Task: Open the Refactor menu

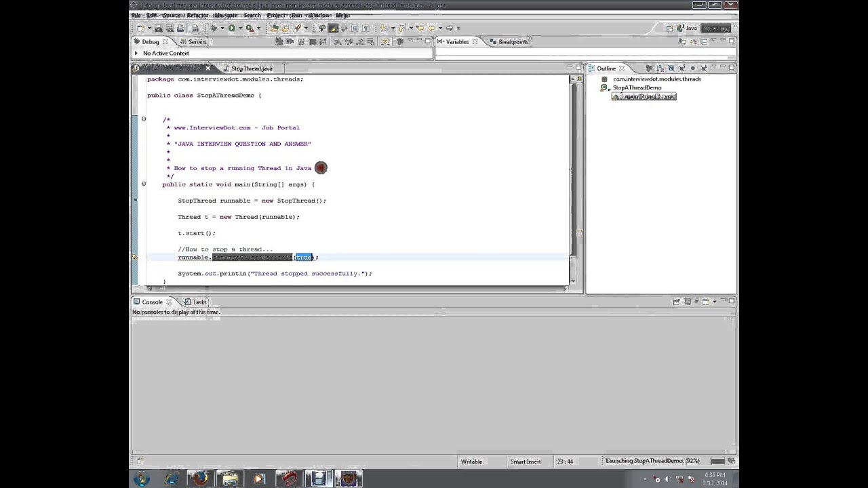Action: coord(197,16)
